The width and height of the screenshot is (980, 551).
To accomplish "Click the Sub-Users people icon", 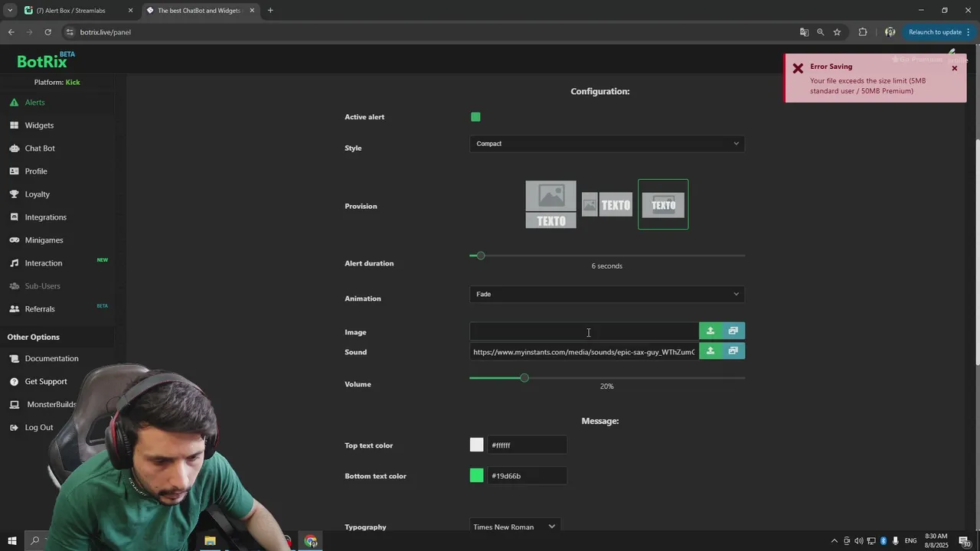I will click(x=14, y=286).
